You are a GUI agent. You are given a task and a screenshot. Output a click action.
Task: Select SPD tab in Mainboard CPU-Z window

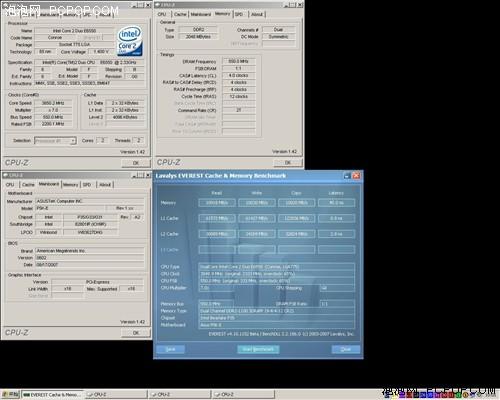pos(87,184)
